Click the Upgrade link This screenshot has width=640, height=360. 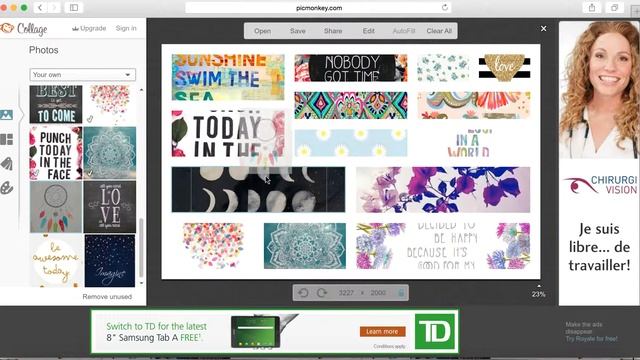tap(89, 28)
